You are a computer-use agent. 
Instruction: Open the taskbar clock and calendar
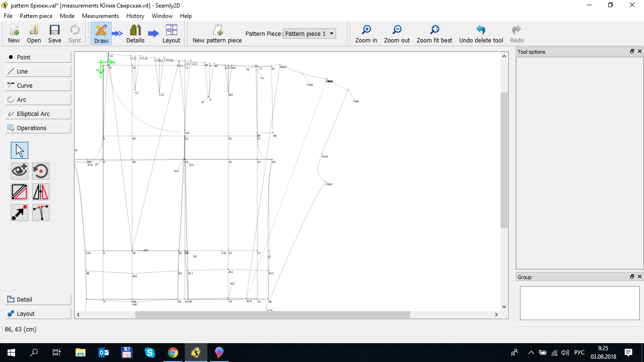click(603, 352)
